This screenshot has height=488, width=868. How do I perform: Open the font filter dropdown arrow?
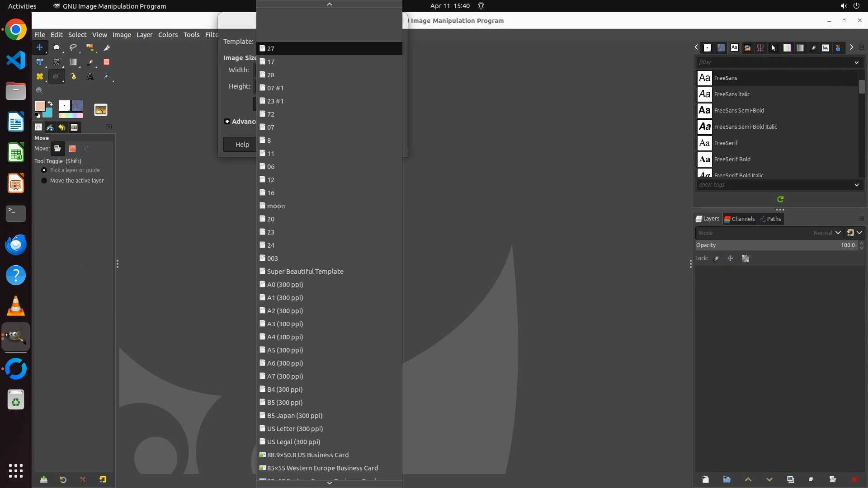click(856, 62)
